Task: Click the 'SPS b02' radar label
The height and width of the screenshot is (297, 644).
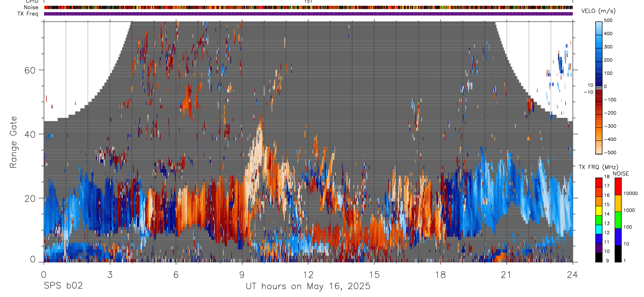Action: click(x=62, y=287)
